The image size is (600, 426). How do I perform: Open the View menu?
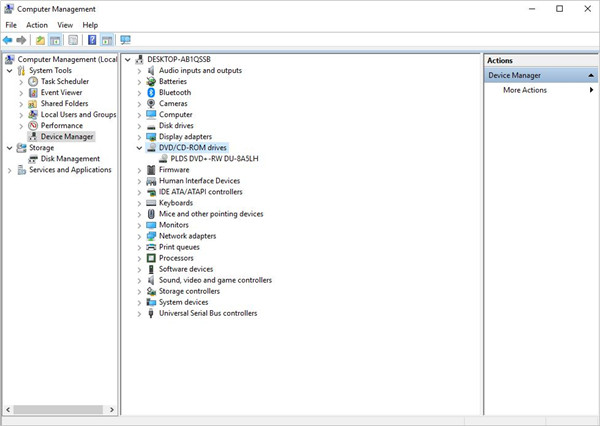tap(65, 24)
